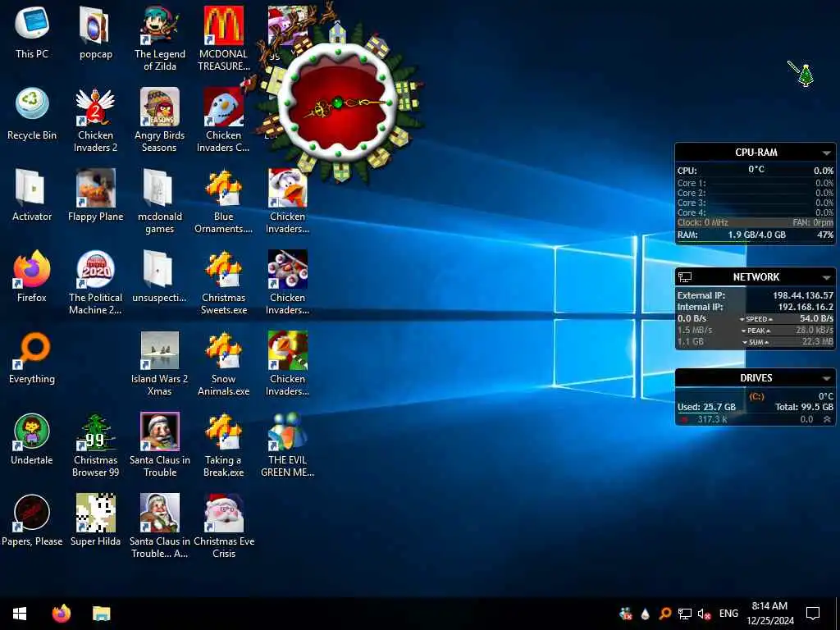Image resolution: width=840 pixels, height=630 pixels.
Task: Open the CPU-RAM widget dropdown arrow
Action: point(826,153)
